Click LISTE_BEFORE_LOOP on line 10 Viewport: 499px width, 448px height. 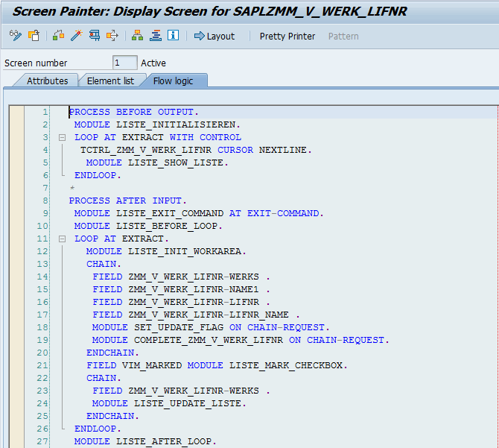pos(167,226)
